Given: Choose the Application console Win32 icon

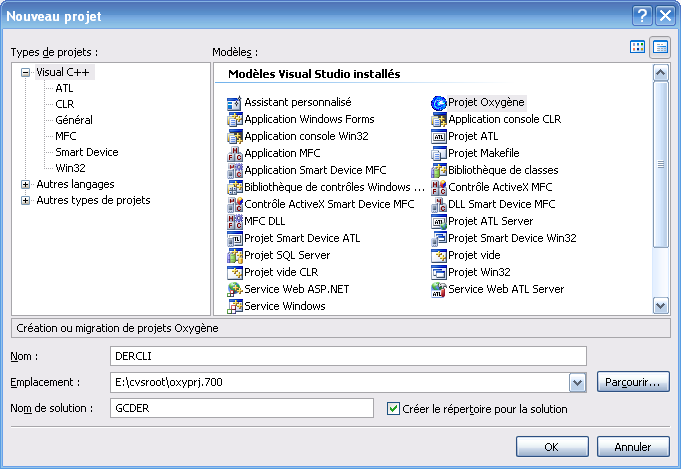Looking at the screenshot, I should 235,136.
